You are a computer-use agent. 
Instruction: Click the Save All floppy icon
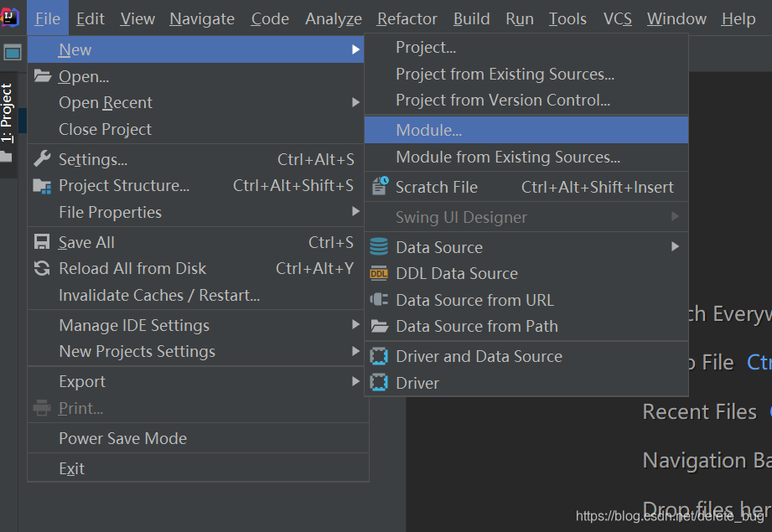[x=42, y=242]
